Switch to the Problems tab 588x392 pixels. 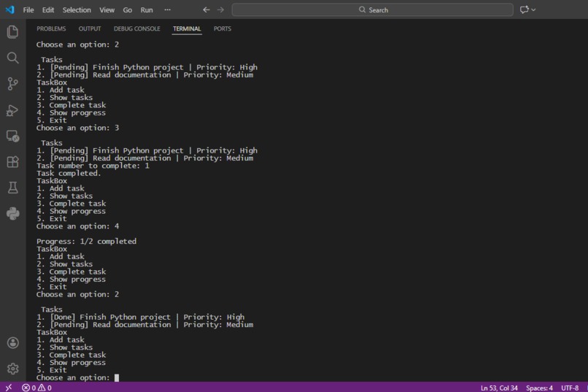51,29
